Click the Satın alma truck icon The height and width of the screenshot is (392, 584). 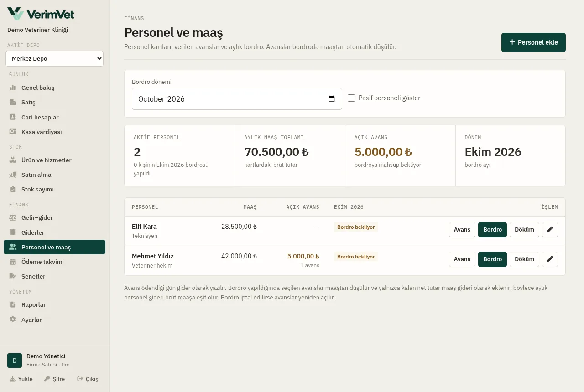(x=13, y=175)
